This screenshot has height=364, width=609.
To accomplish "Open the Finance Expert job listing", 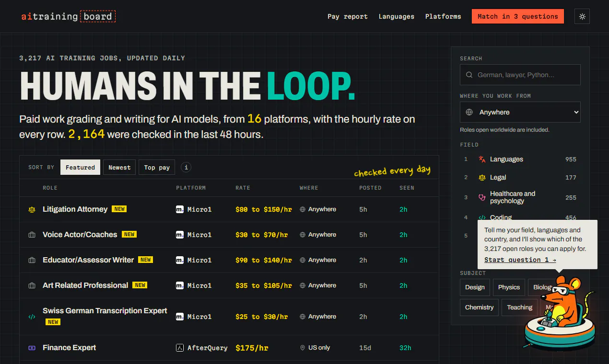I will click(70, 348).
